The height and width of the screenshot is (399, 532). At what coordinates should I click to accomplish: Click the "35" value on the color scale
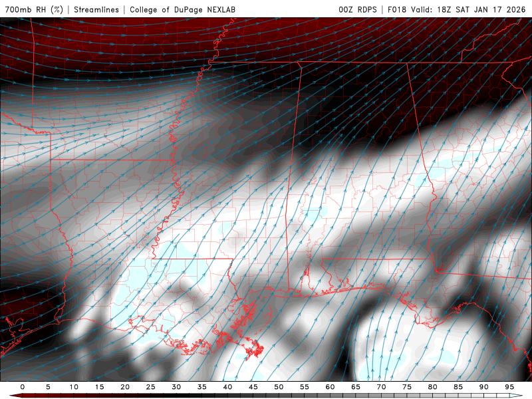pyautogui.click(x=202, y=387)
